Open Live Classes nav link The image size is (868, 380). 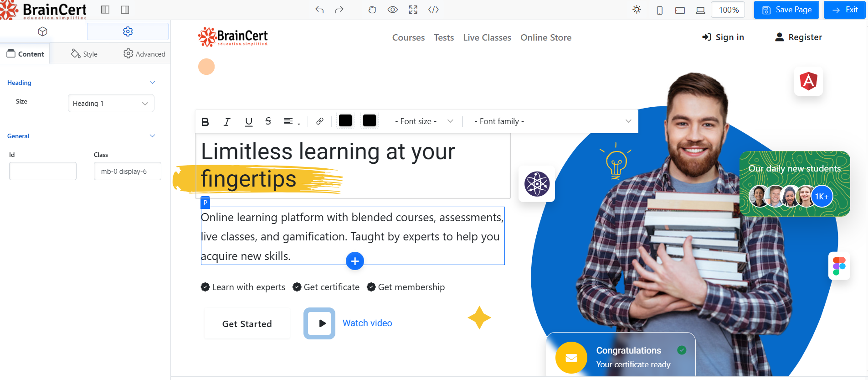(x=487, y=37)
